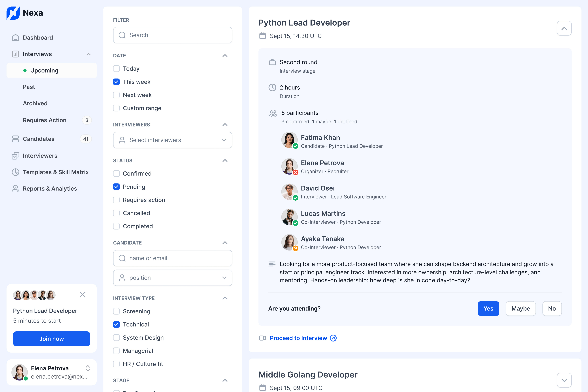
Task: Click the arrow circle icon after Proceed to Interview
Action: (x=333, y=338)
